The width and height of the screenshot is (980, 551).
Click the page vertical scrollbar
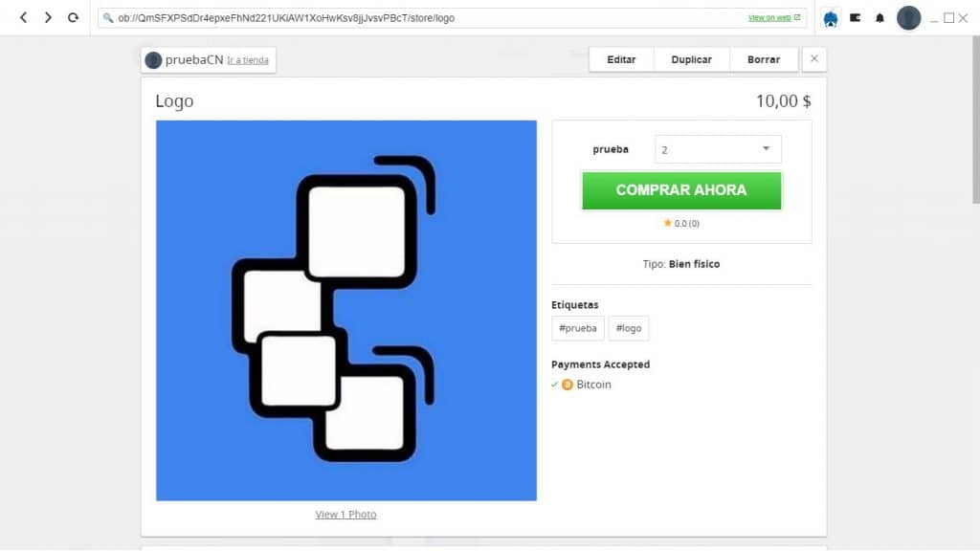coord(975,119)
